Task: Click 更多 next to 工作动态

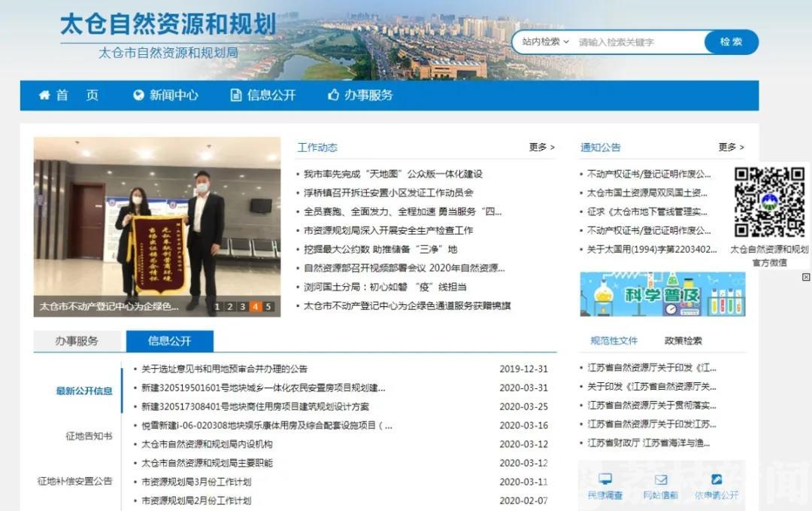Action: coord(541,148)
